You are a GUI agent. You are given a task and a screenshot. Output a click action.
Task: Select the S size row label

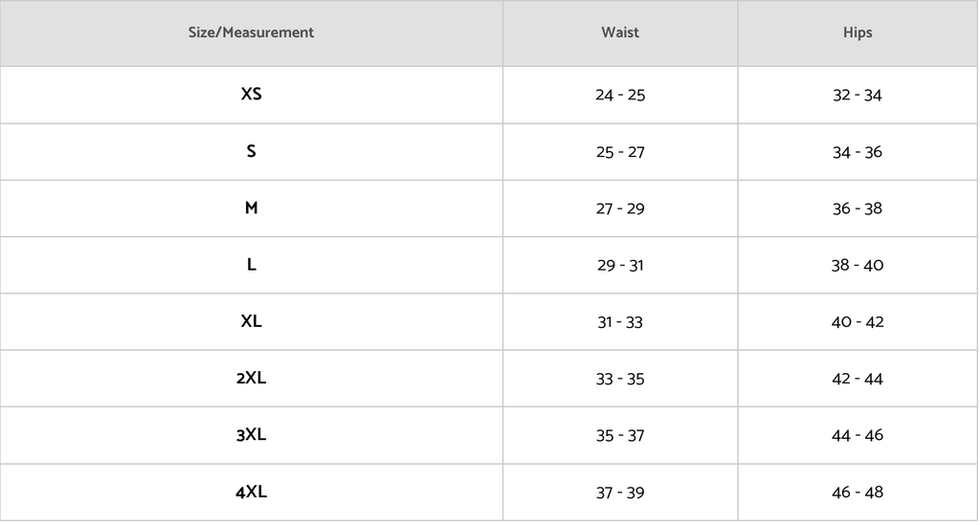point(251,151)
